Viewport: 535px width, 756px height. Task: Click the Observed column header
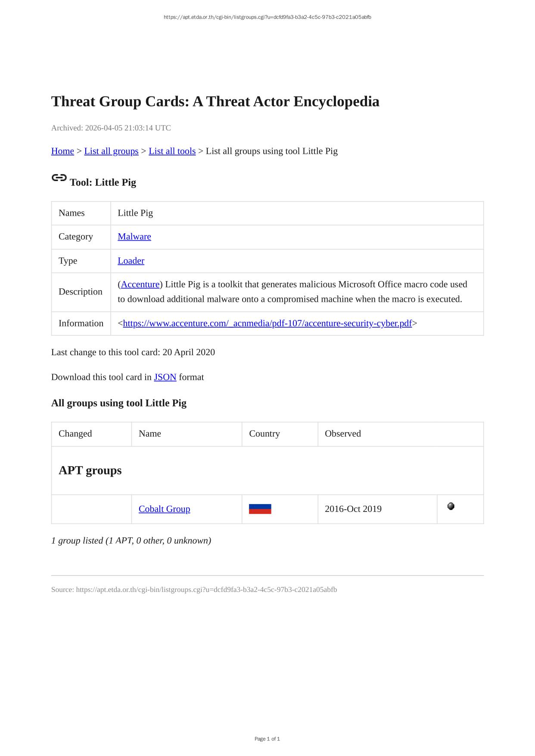pyautogui.click(x=343, y=434)
